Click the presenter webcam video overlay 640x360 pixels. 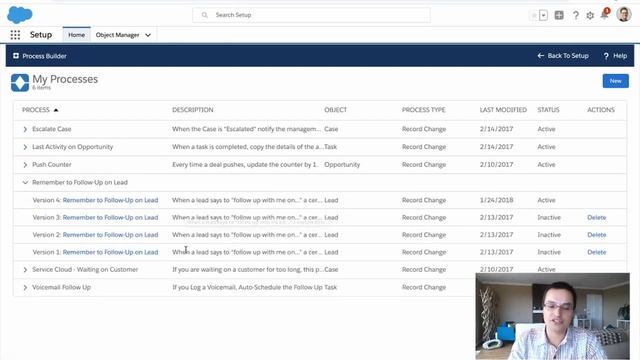pyautogui.click(x=553, y=316)
